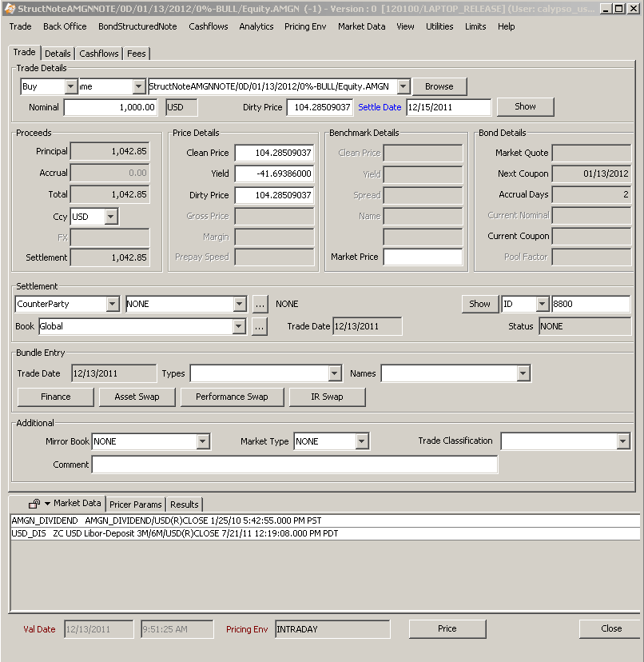The width and height of the screenshot is (644, 662).
Task: Expand the product Name type dropdown
Action: click(138, 86)
